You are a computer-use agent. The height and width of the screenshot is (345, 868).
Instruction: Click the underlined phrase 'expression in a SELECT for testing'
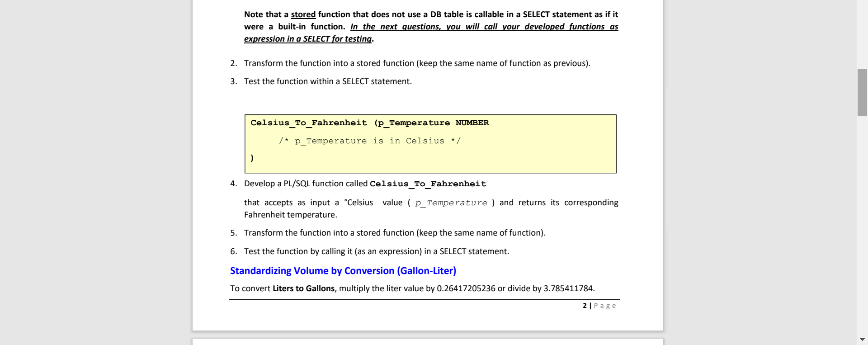(x=308, y=39)
